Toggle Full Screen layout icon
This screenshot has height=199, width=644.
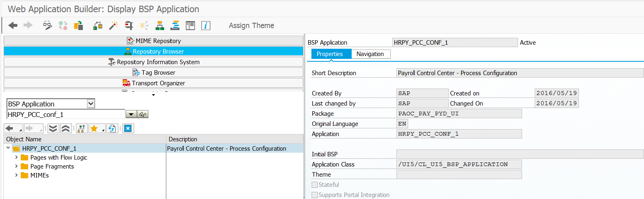(x=190, y=26)
